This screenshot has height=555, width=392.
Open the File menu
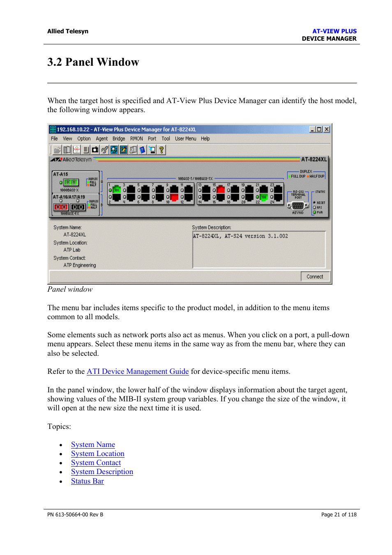[54, 139]
